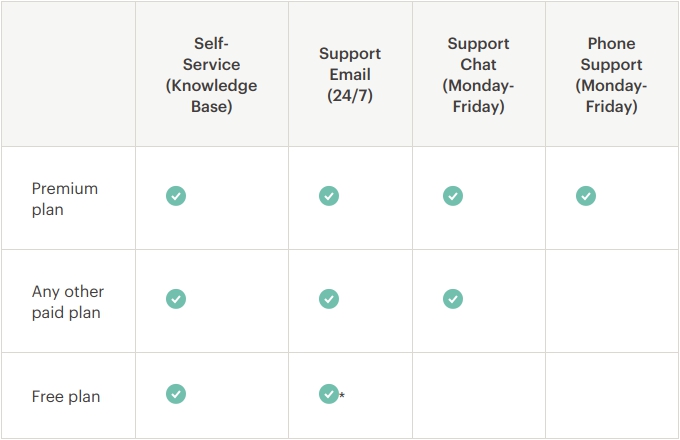This screenshot has width=680, height=440.
Task: Click the Premium plan Support Chat checkmark
Action: pyautogui.click(x=453, y=196)
